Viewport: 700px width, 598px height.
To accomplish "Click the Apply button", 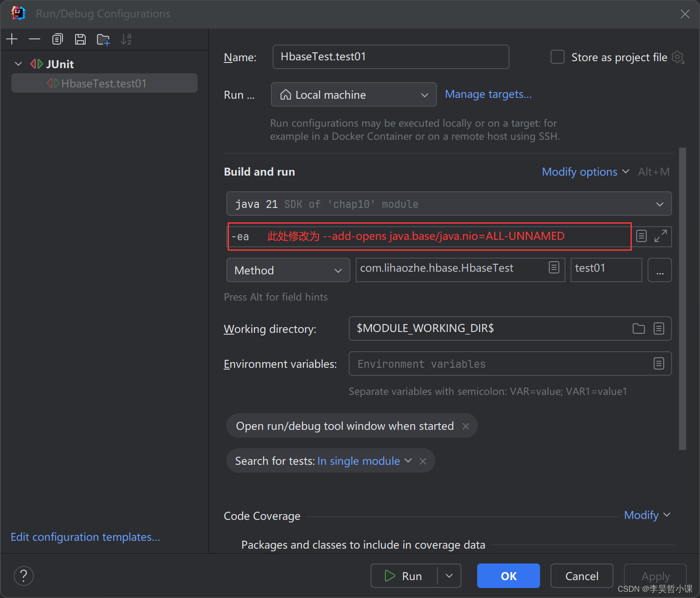I will click(x=655, y=576).
